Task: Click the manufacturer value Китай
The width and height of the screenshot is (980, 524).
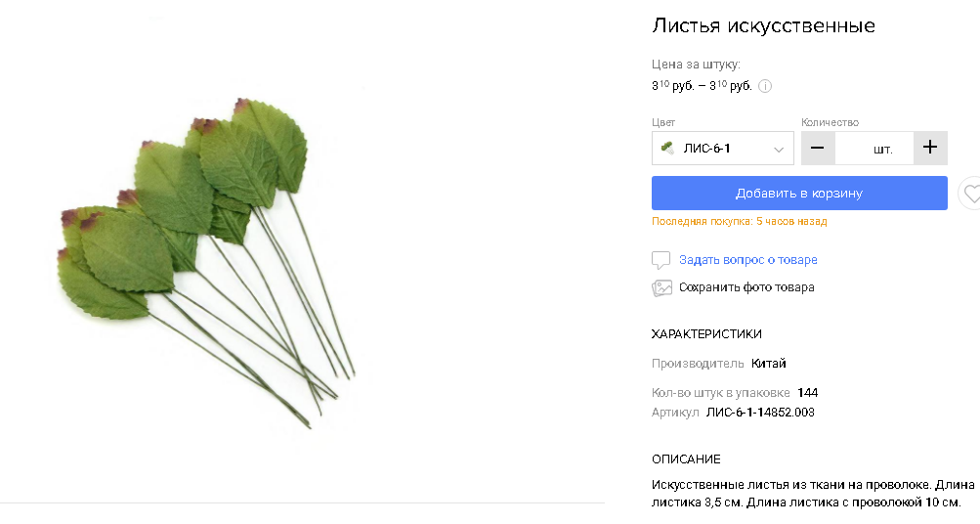Action: (769, 364)
